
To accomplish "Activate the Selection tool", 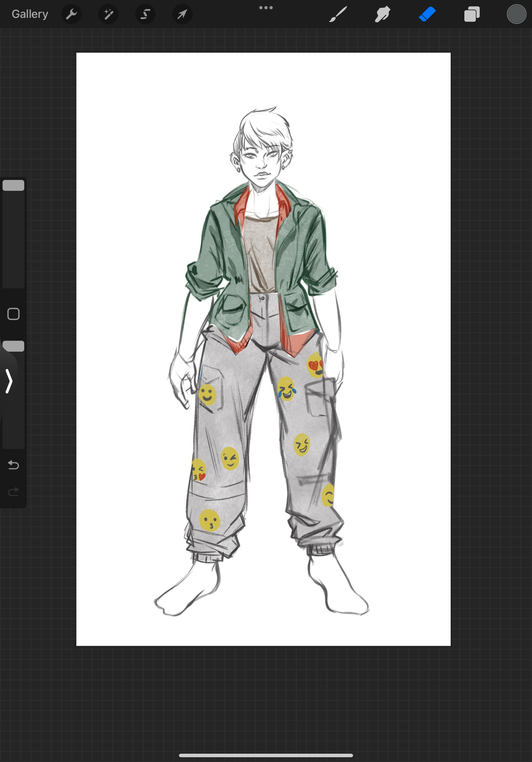I will [x=145, y=14].
